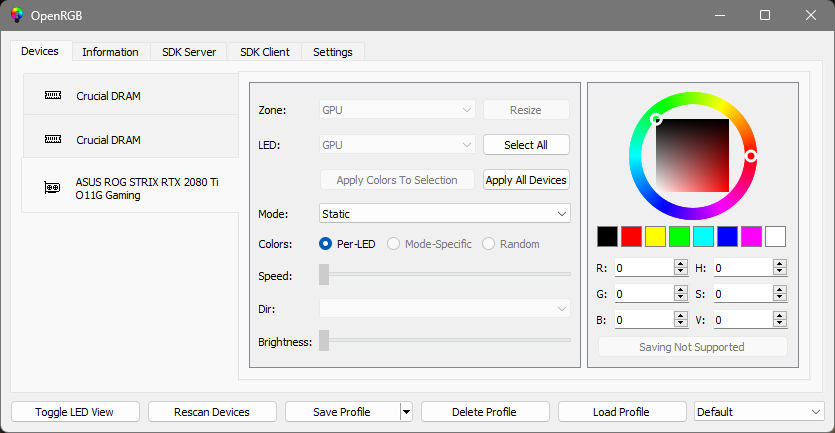The height and width of the screenshot is (433, 835).
Task: Click the Save Profile button
Action: pyautogui.click(x=342, y=412)
